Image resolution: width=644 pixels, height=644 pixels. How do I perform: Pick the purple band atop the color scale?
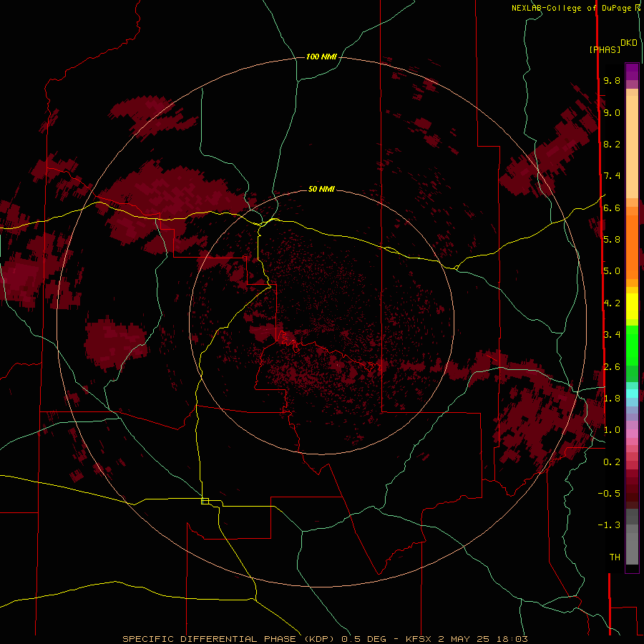point(632,72)
